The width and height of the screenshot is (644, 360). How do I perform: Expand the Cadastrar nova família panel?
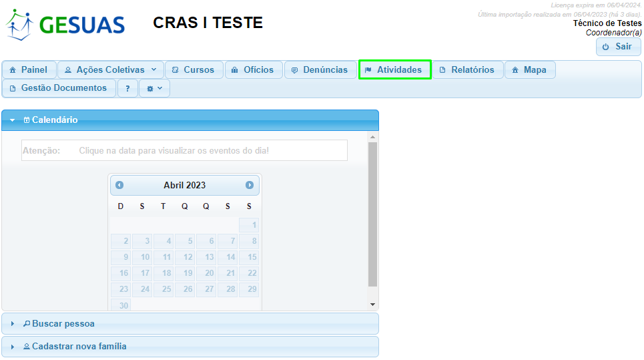(190, 347)
